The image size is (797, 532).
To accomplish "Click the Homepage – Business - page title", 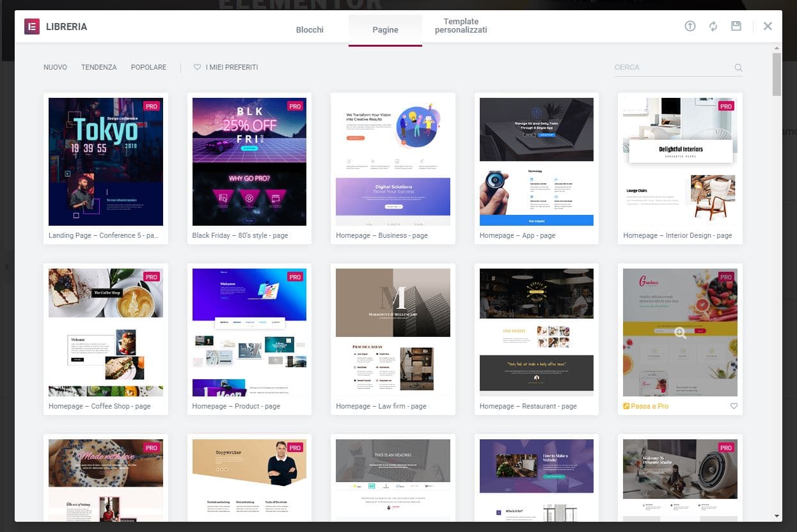I will [x=382, y=235].
